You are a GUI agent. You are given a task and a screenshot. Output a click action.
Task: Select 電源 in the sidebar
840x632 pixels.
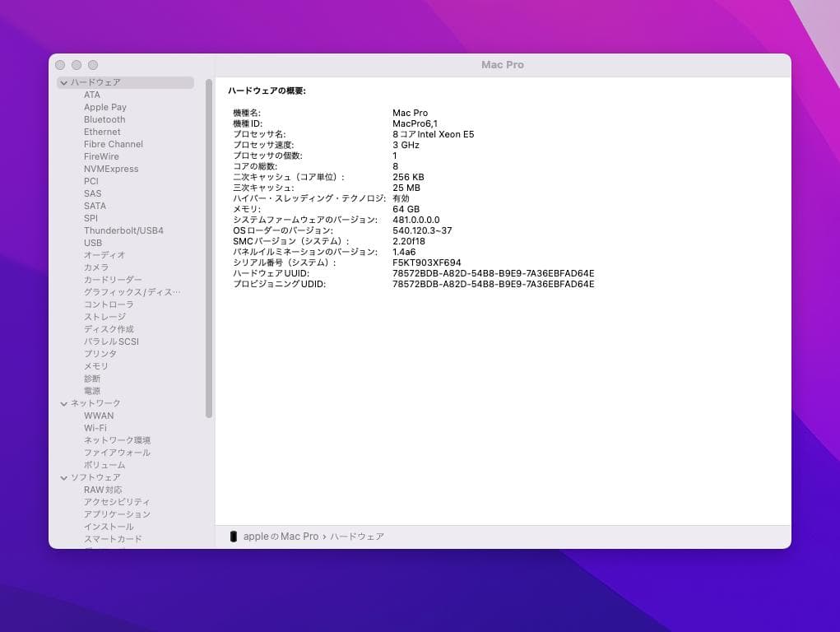pyautogui.click(x=92, y=390)
